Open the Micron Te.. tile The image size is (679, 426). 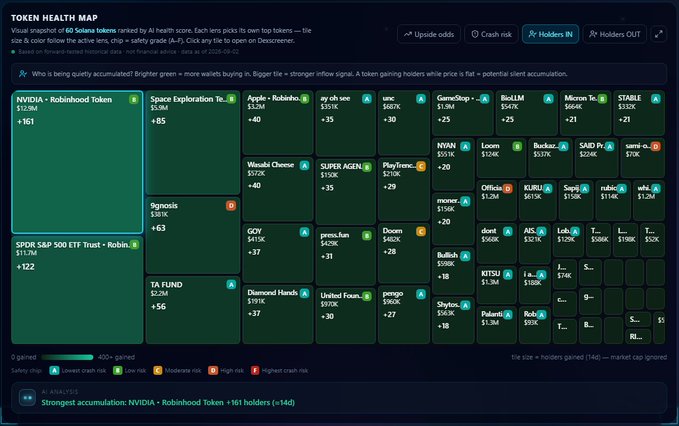click(x=585, y=113)
